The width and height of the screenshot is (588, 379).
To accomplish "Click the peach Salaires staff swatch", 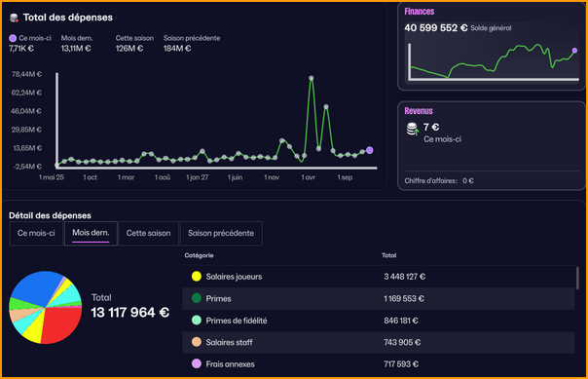I will click(197, 342).
